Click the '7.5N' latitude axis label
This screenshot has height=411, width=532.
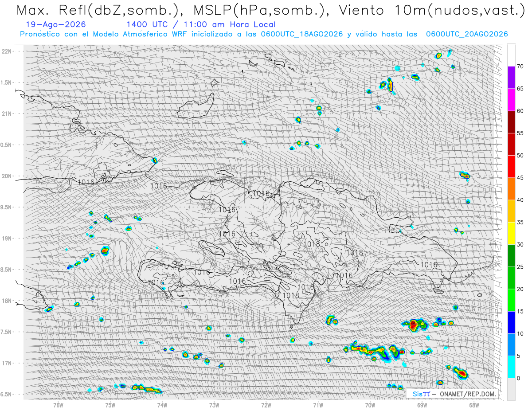coord(7,332)
